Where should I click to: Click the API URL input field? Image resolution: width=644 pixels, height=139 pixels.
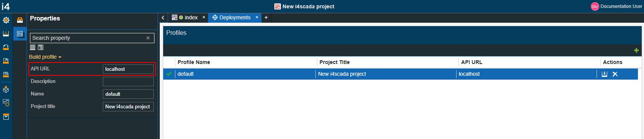(128, 69)
